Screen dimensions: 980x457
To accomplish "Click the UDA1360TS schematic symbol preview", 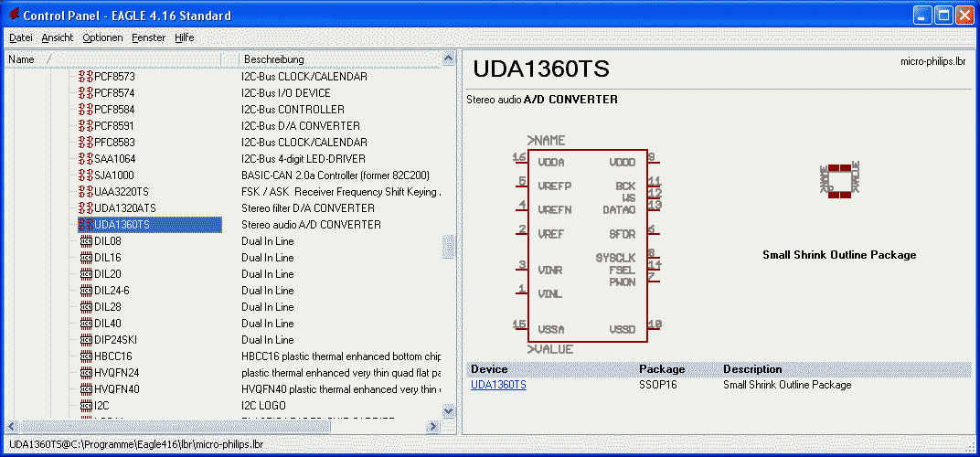I will coord(587,244).
